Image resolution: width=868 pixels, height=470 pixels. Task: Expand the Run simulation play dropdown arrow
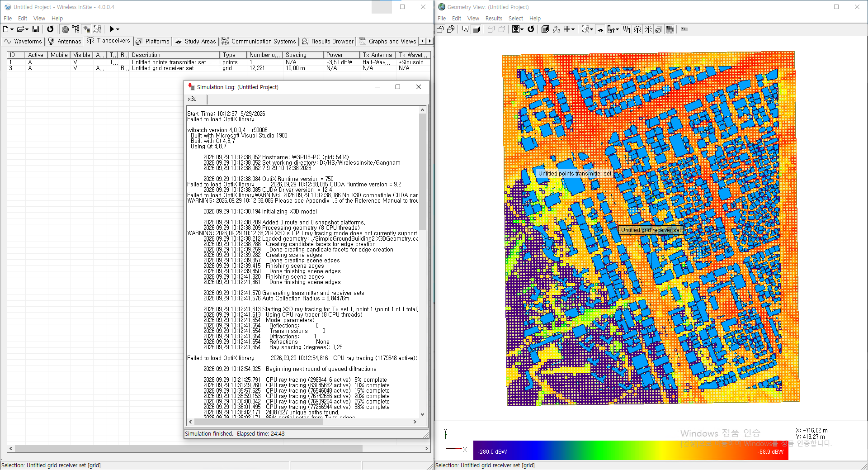[x=118, y=29]
